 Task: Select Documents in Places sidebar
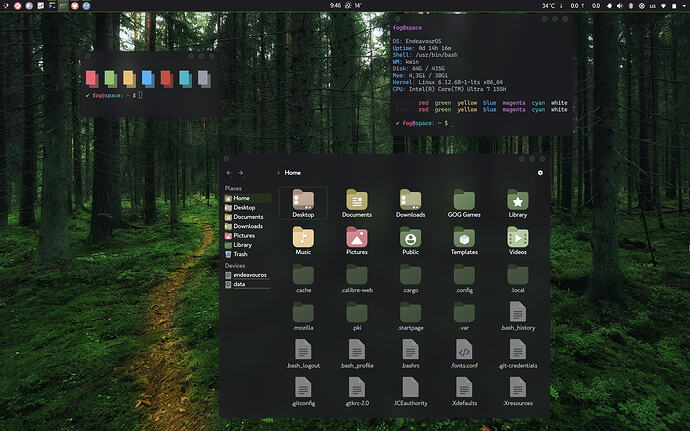248,217
